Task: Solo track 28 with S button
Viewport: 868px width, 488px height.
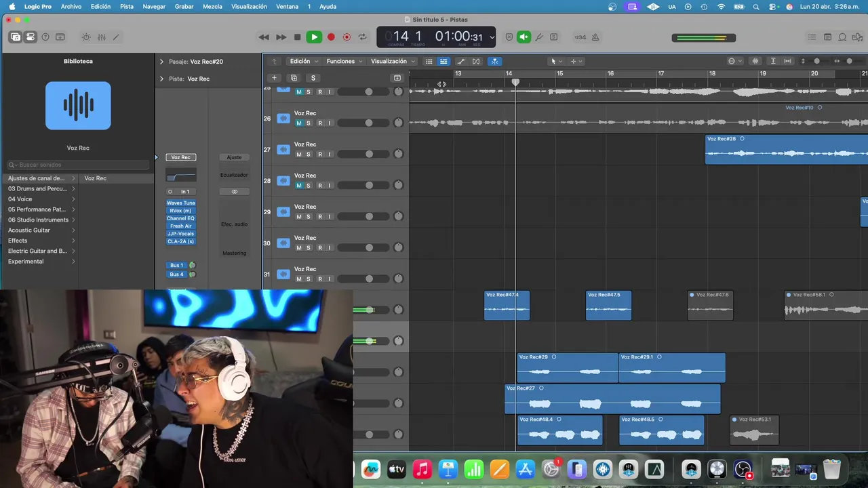Action: click(x=309, y=185)
